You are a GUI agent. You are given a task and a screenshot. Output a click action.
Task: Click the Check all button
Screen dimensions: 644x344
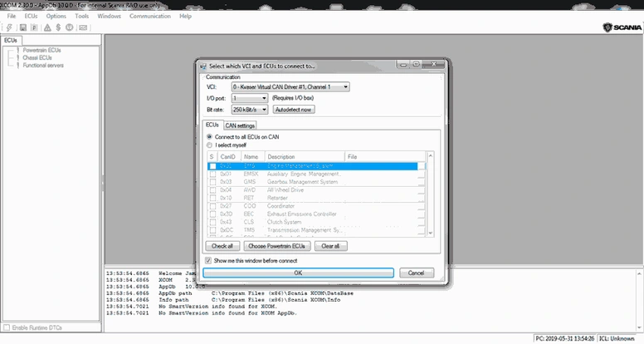click(222, 246)
